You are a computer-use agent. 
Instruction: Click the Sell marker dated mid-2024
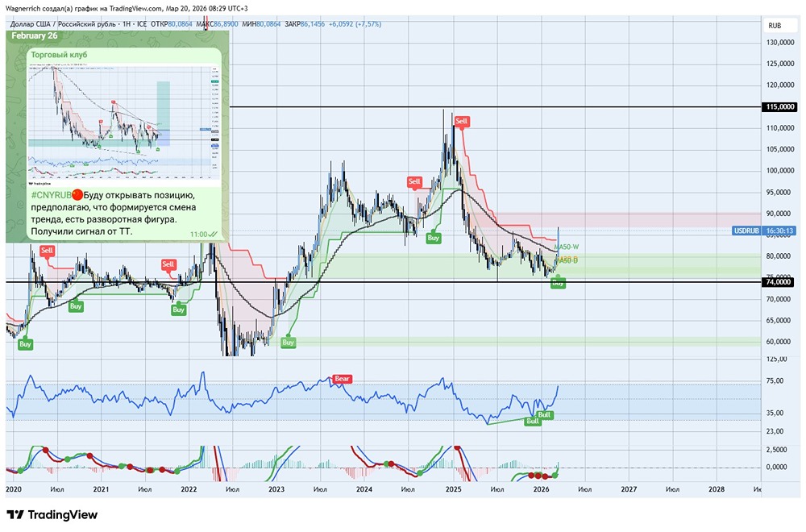click(414, 181)
